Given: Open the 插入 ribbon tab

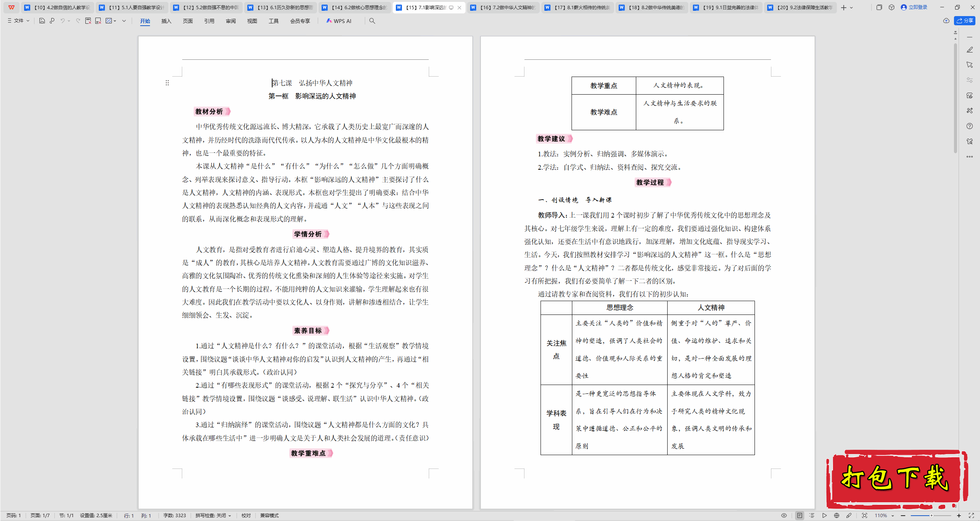Looking at the screenshot, I should (166, 21).
